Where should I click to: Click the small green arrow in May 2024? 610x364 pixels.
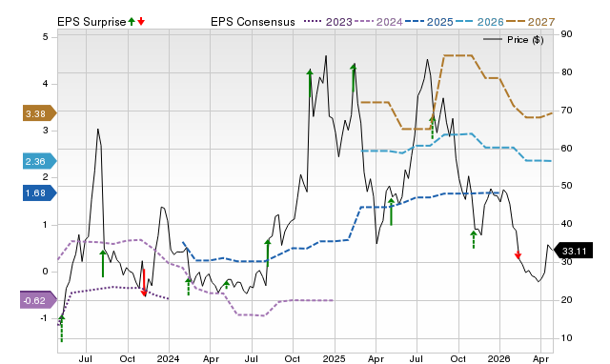(x=227, y=285)
